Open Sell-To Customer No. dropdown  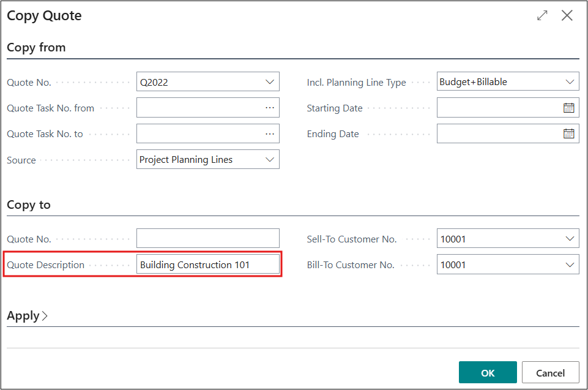click(x=570, y=239)
